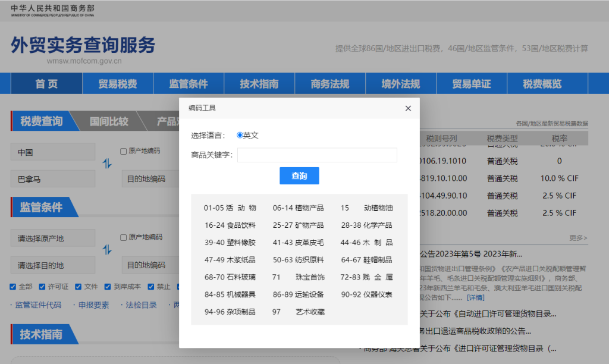Switch to the 税费查询 tab
Viewport: 609px width, 364px height.
click(42, 121)
